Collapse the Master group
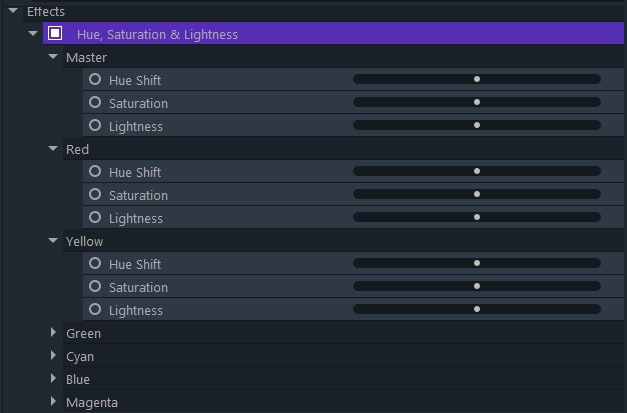This screenshot has width=627, height=413. tap(53, 57)
